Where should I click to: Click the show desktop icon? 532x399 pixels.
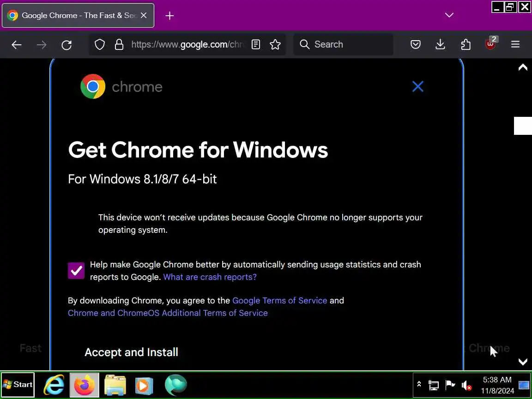point(524,385)
